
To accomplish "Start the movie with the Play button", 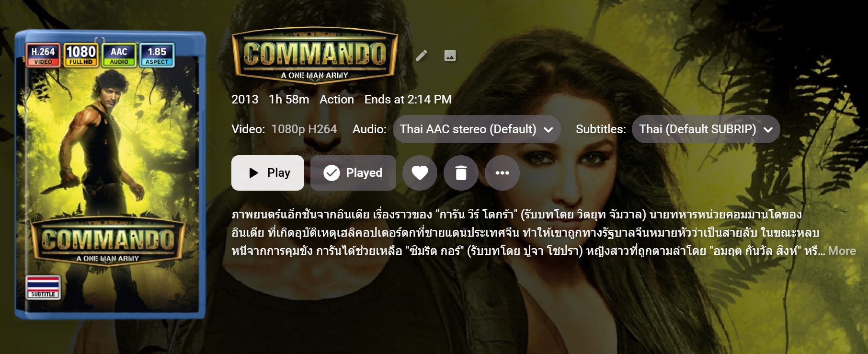I will click(268, 173).
